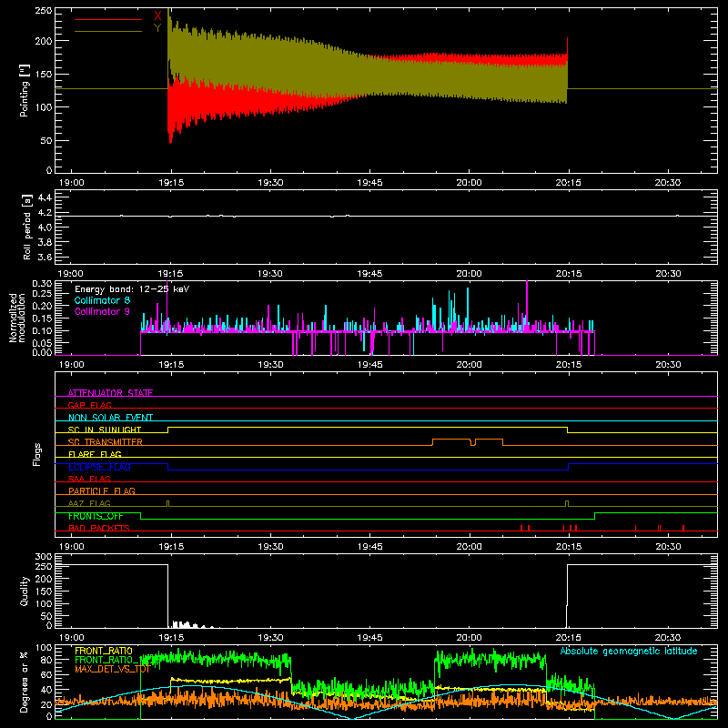
Task: Click the 20:30 time label under Flags plot
Action: (x=668, y=547)
